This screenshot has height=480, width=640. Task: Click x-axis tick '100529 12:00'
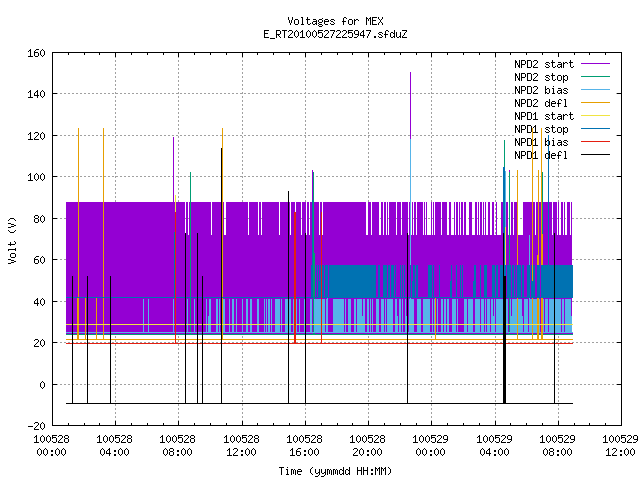point(620,446)
